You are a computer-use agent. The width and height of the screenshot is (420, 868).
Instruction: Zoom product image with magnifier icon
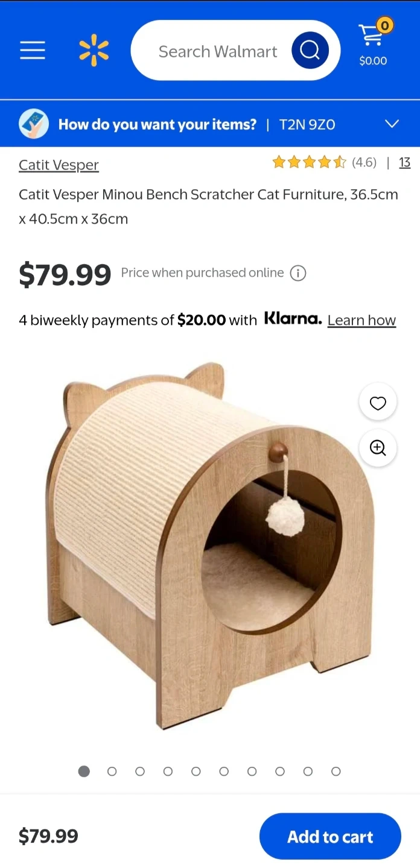[378, 448]
